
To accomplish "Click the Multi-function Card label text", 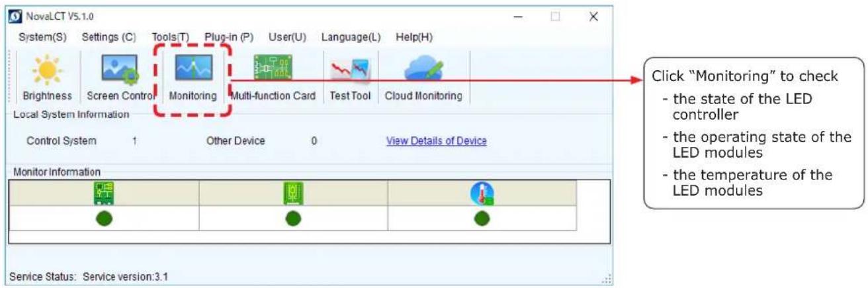I will pos(273,96).
